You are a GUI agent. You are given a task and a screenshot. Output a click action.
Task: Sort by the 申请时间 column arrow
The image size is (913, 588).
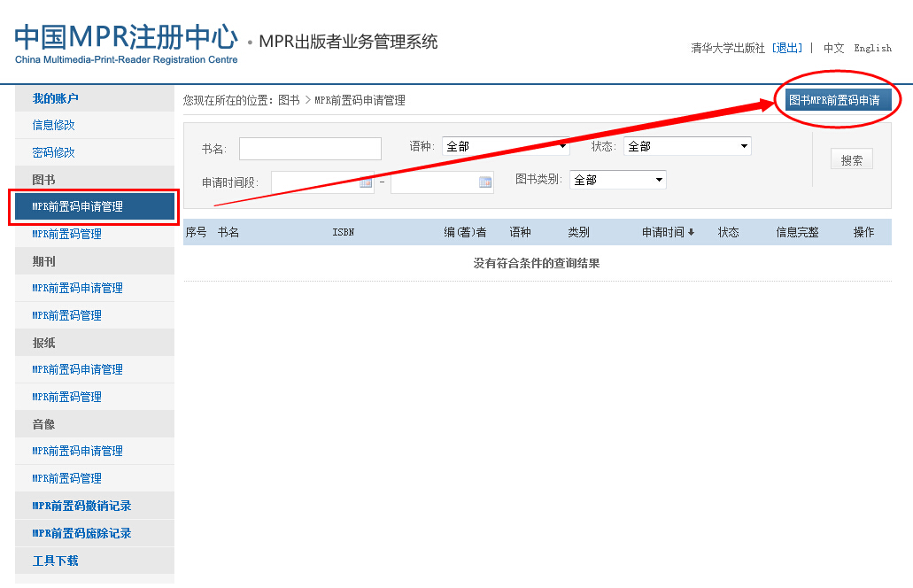pyautogui.click(x=691, y=232)
